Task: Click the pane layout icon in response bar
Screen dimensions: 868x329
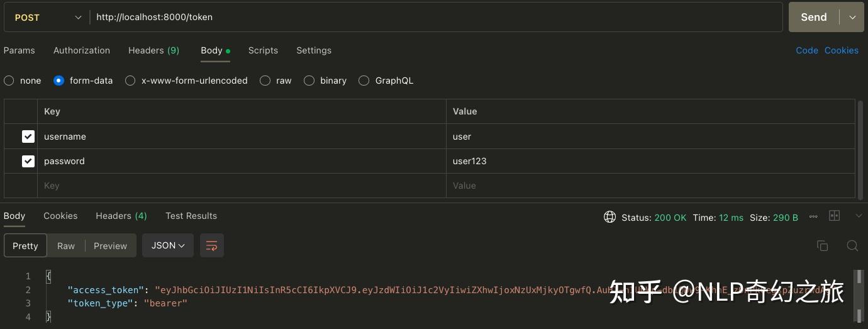Action: 835,216
